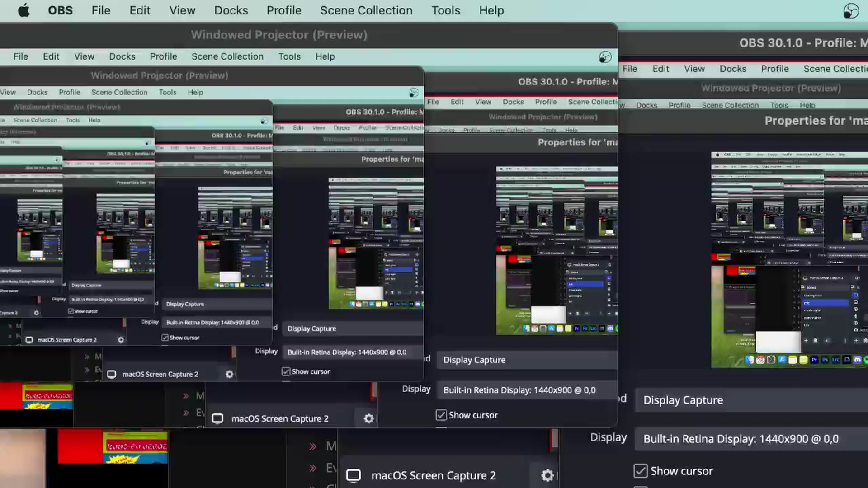Open Tools in the topmost macOS menu bar
Screen dimensions: 868x488
click(x=446, y=10)
